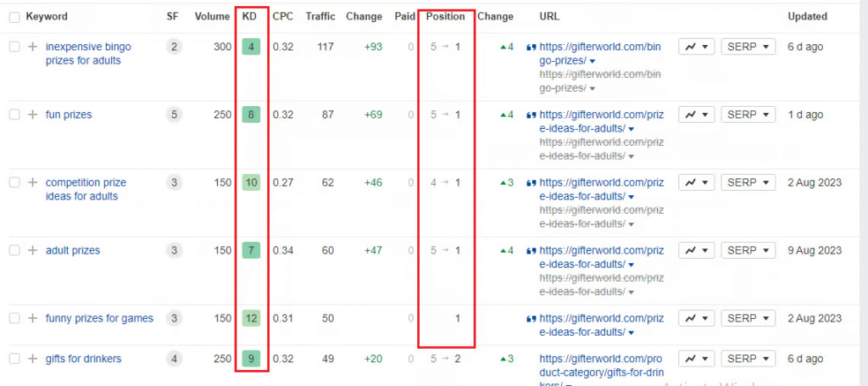Screen dimensions: 868x386
Task: Open position history chart for 'adult prizes'
Action: pyautogui.click(x=696, y=250)
